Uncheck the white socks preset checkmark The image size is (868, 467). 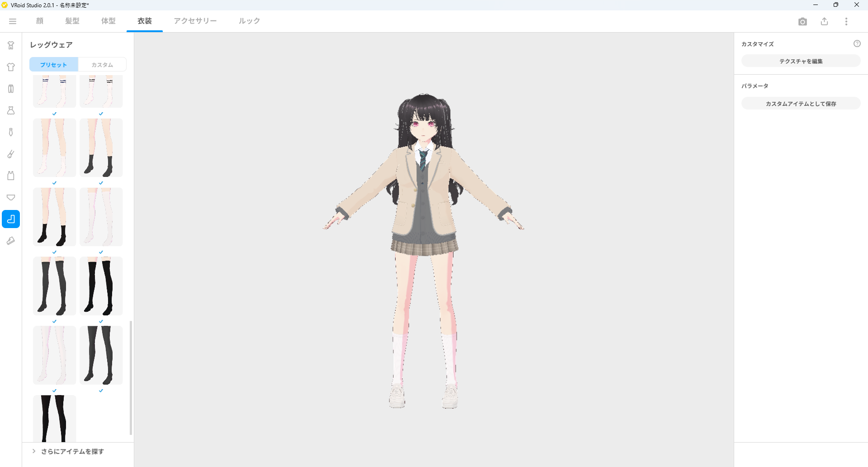[x=54, y=183]
